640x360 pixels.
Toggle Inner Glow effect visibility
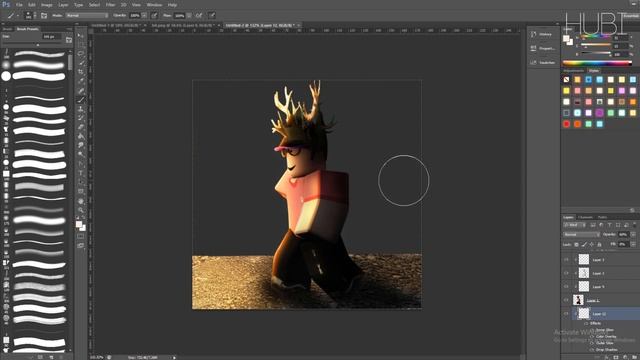592,330
